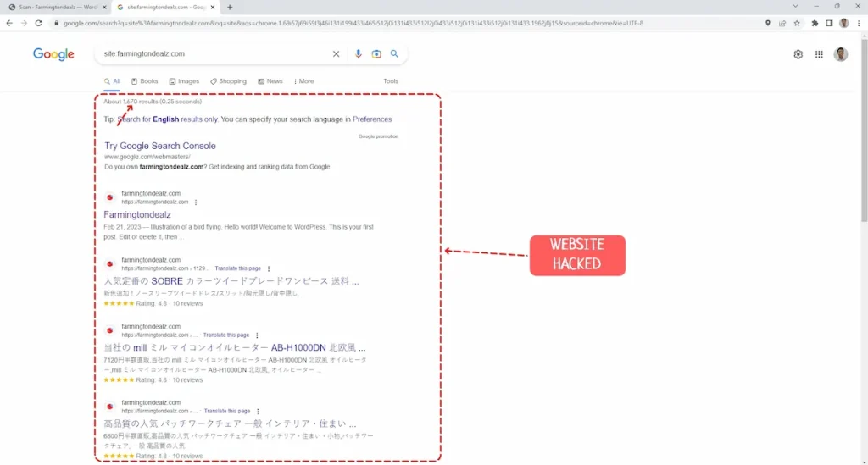Open Try Google Search Console link
868x465 pixels.
(x=160, y=146)
